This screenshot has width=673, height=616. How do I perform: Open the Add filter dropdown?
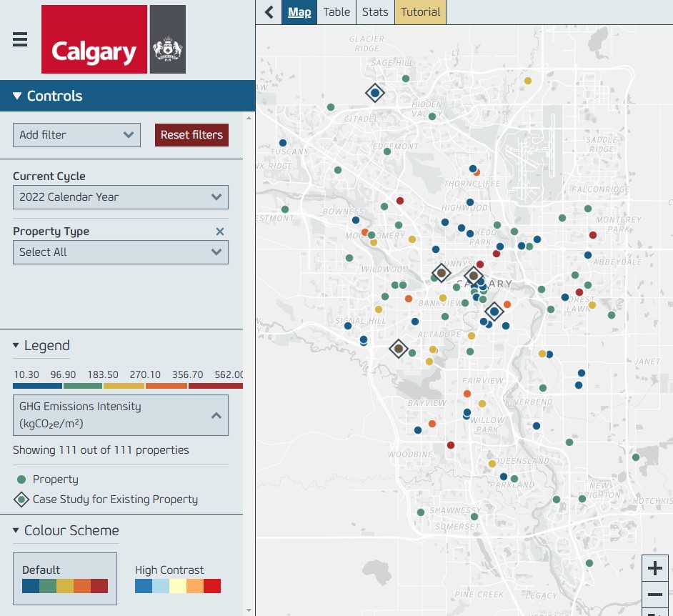(76, 135)
